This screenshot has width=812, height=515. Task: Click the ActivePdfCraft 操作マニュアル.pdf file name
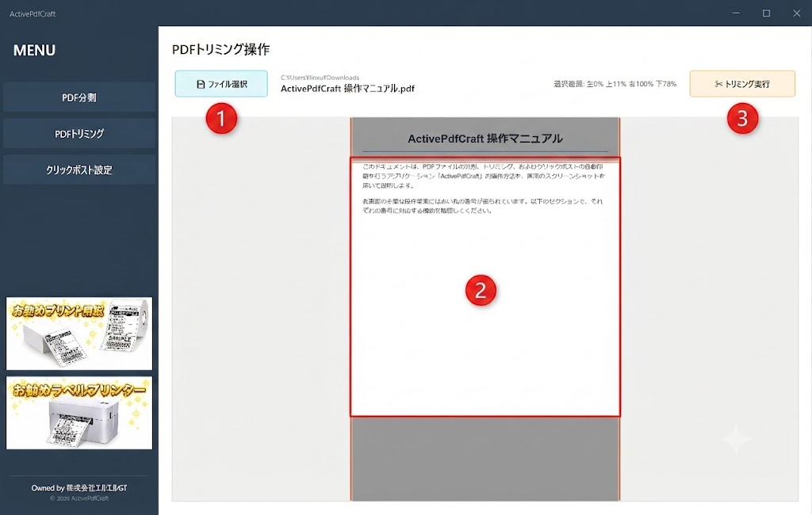347,89
